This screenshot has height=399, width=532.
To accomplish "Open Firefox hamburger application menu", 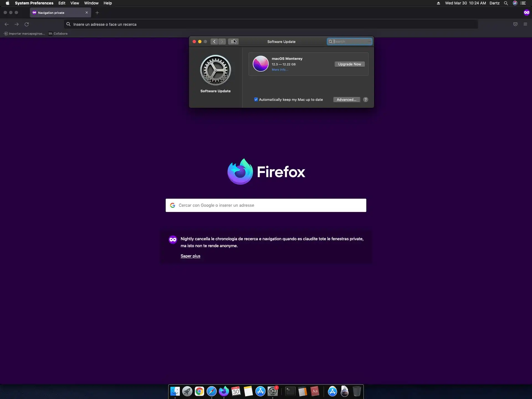I will coord(525,24).
